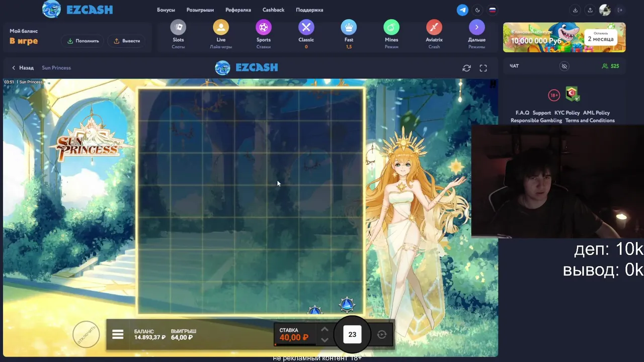Open the game hamburger menu
Viewport: 644px width, 362px height.
click(118, 334)
